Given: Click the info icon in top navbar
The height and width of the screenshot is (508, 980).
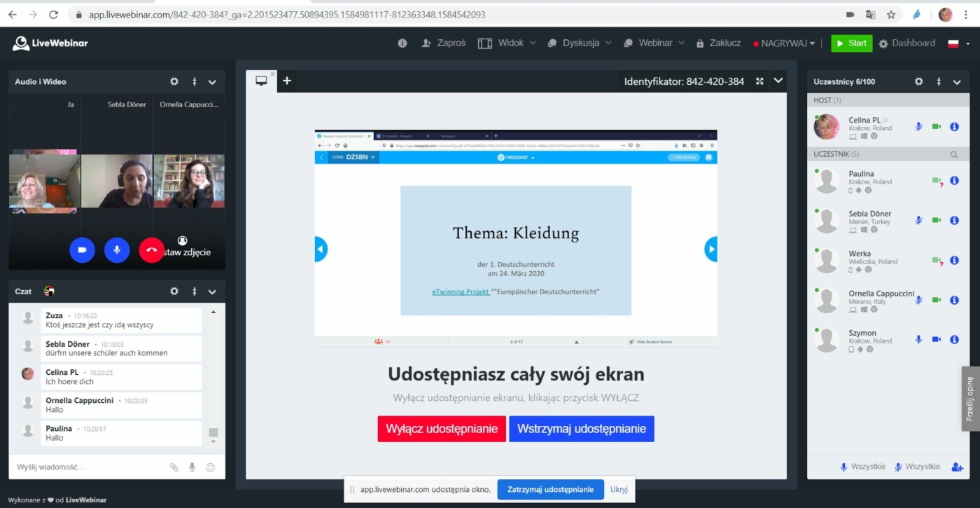Looking at the screenshot, I should coord(402,43).
